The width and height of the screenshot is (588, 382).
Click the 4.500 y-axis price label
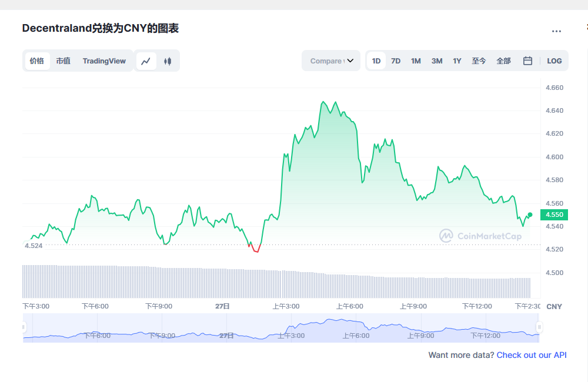(x=554, y=273)
